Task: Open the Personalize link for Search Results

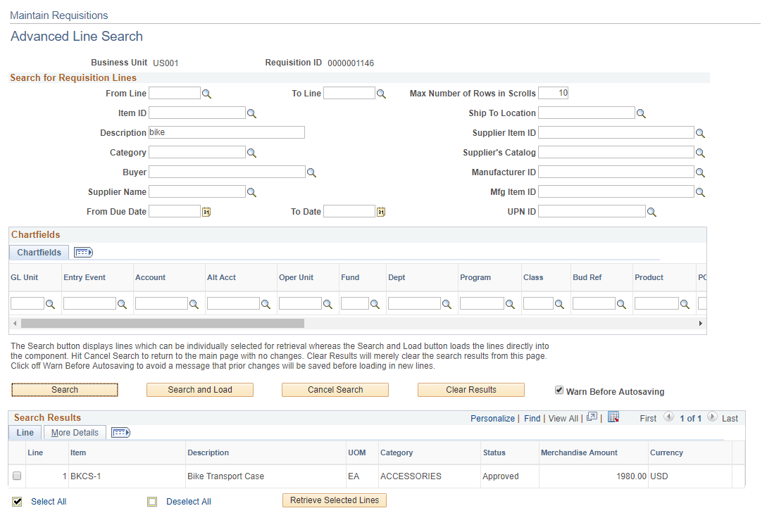Action: point(492,418)
